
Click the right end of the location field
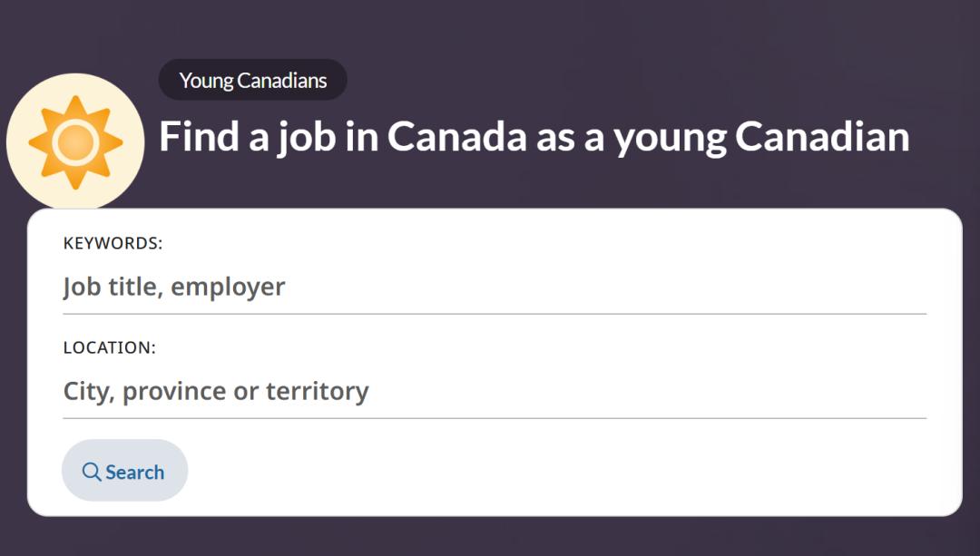(907, 392)
